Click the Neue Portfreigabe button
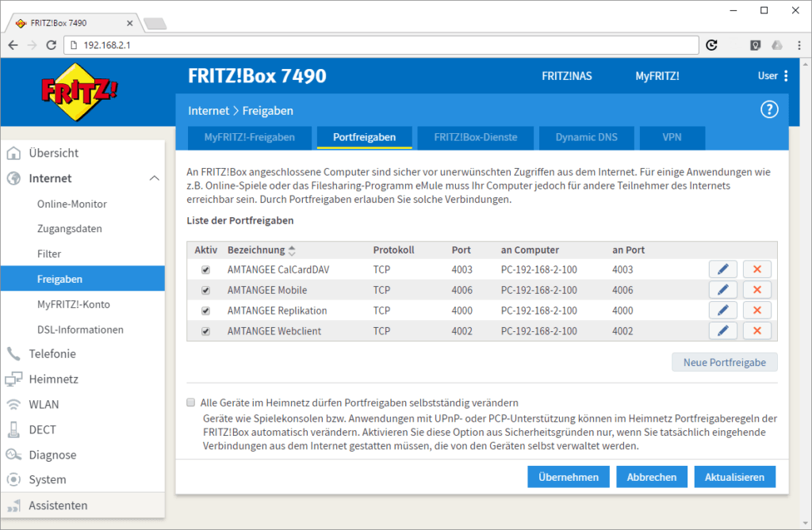The width and height of the screenshot is (812, 530). click(x=724, y=363)
